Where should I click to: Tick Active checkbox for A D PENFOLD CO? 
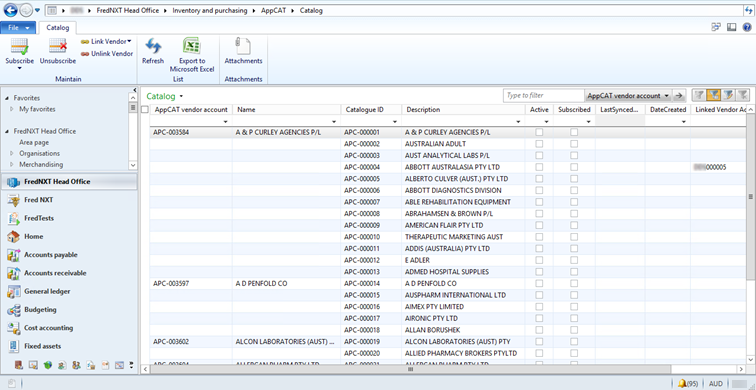539,283
